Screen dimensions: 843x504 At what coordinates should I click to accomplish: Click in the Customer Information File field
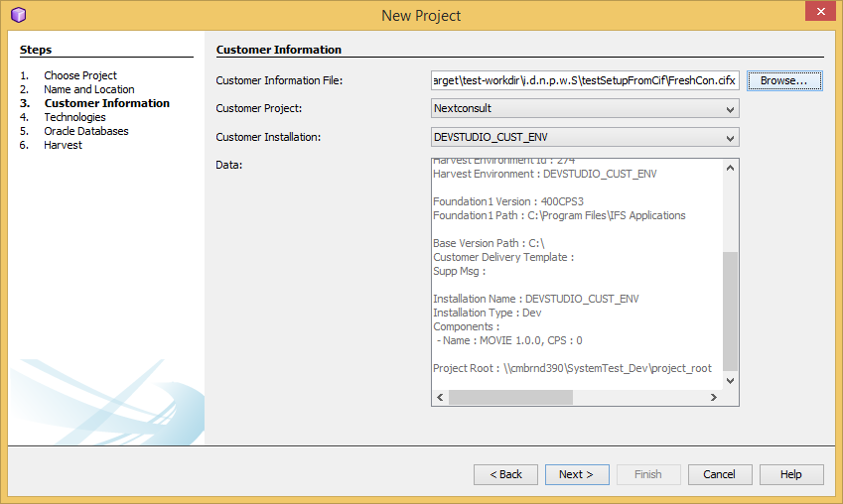coord(584,80)
